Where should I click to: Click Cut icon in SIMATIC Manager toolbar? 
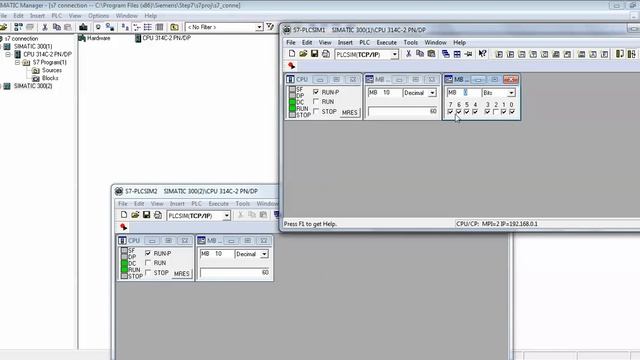45,27
